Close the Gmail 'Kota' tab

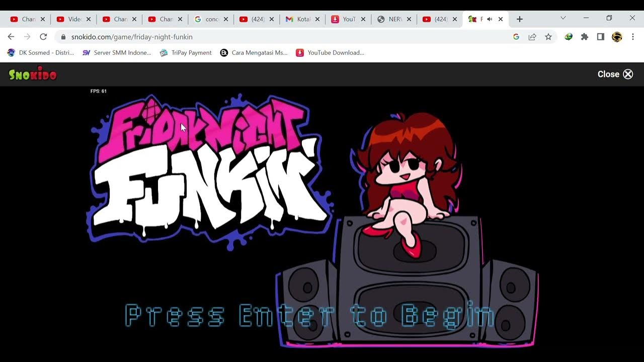317,19
